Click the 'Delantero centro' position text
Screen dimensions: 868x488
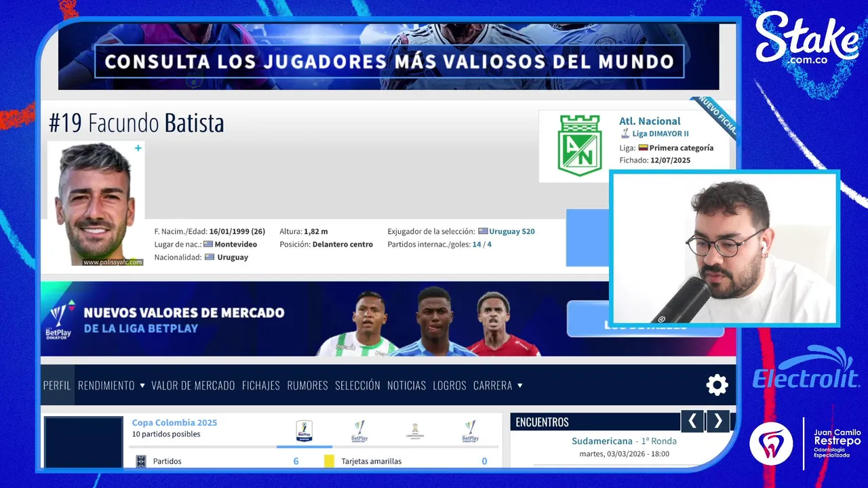342,244
